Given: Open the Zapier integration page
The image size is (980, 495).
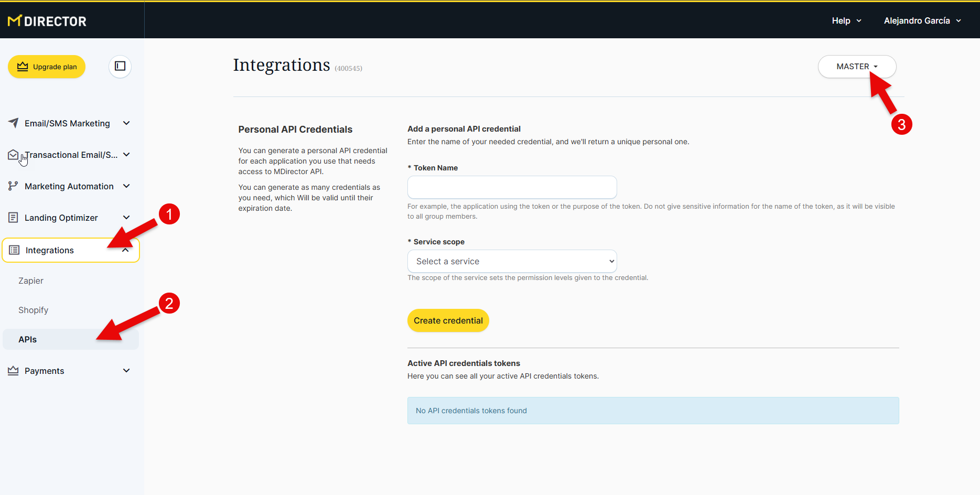Looking at the screenshot, I should [31, 281].
